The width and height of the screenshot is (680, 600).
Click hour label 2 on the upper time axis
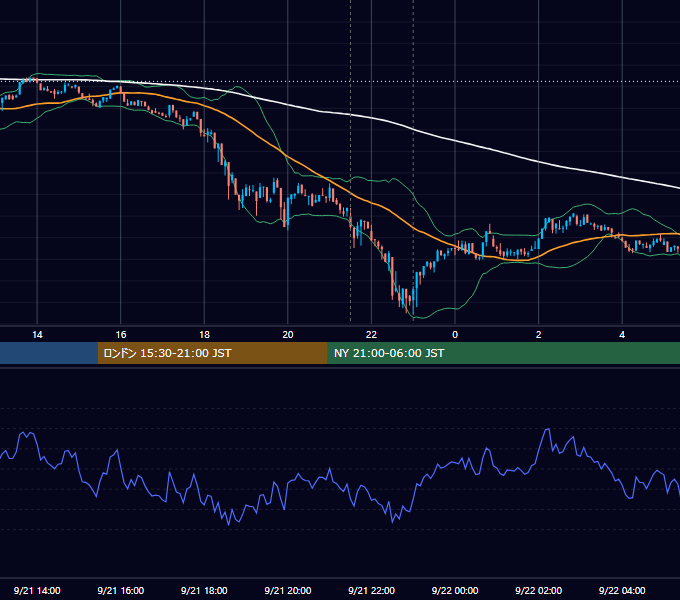[539, 335]
